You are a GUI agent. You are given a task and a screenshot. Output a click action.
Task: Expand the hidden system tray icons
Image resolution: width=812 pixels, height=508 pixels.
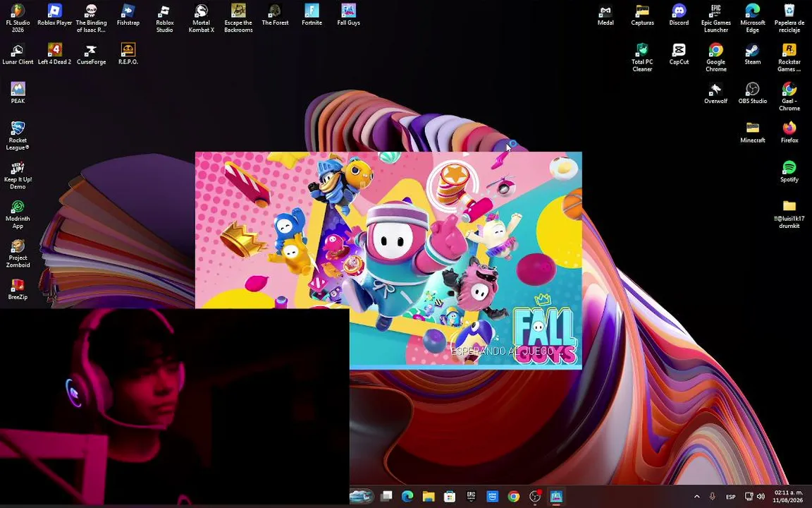click(696, 497)
